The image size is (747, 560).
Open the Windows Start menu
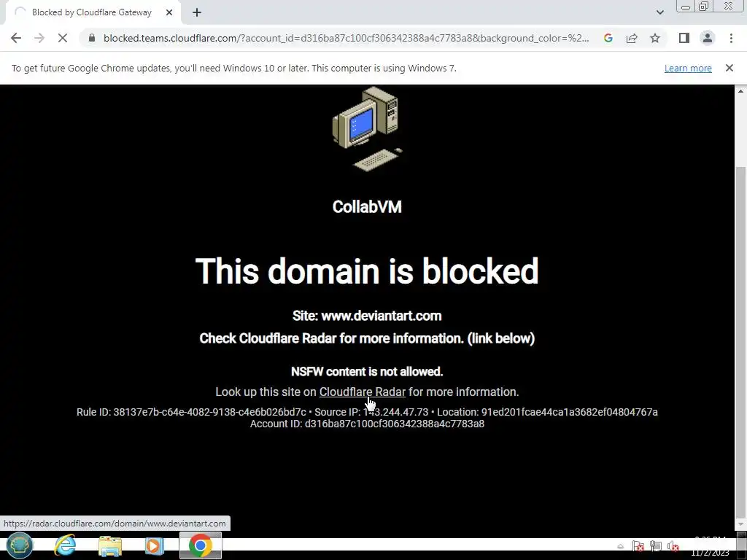click(x=20, y=545)
